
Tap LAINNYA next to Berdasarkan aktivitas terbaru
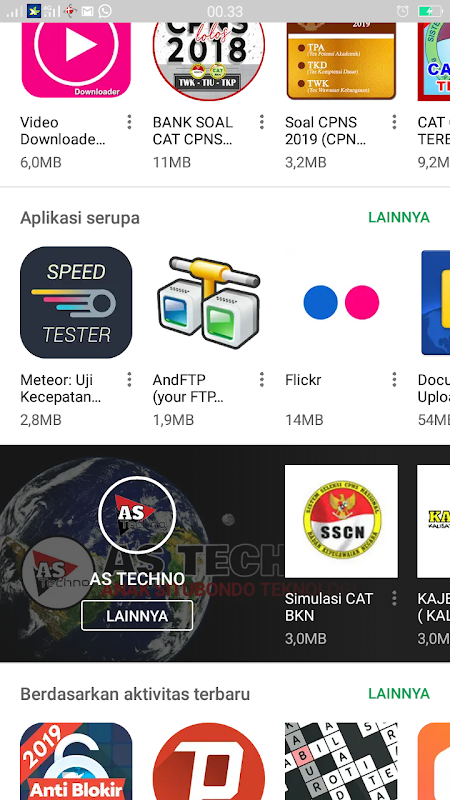point(399,694)
